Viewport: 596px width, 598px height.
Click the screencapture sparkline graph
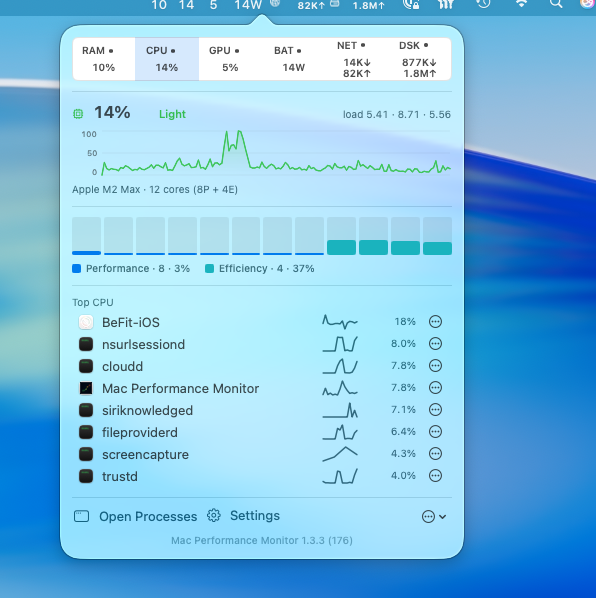coord(340,454)
